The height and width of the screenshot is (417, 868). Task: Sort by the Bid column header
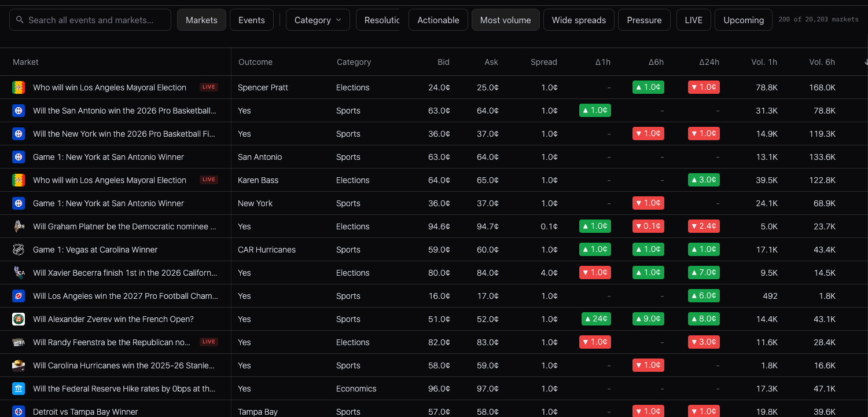[443, 62]
